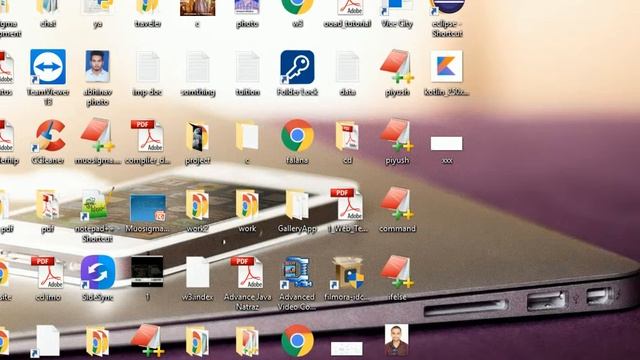Select the Advance Java Natraz PDF
This screenshot has width=640, height=360.
coord(247,273)
